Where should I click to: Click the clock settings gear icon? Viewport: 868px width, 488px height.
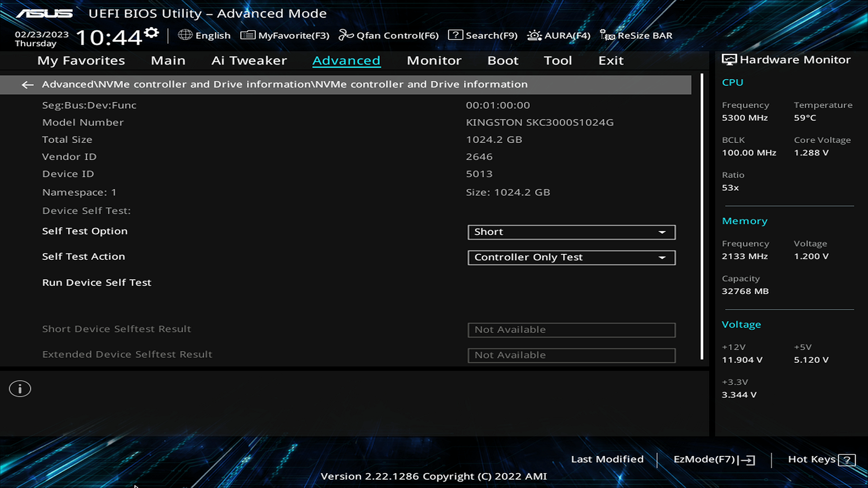pyautogui.click(x=152, y=33)
